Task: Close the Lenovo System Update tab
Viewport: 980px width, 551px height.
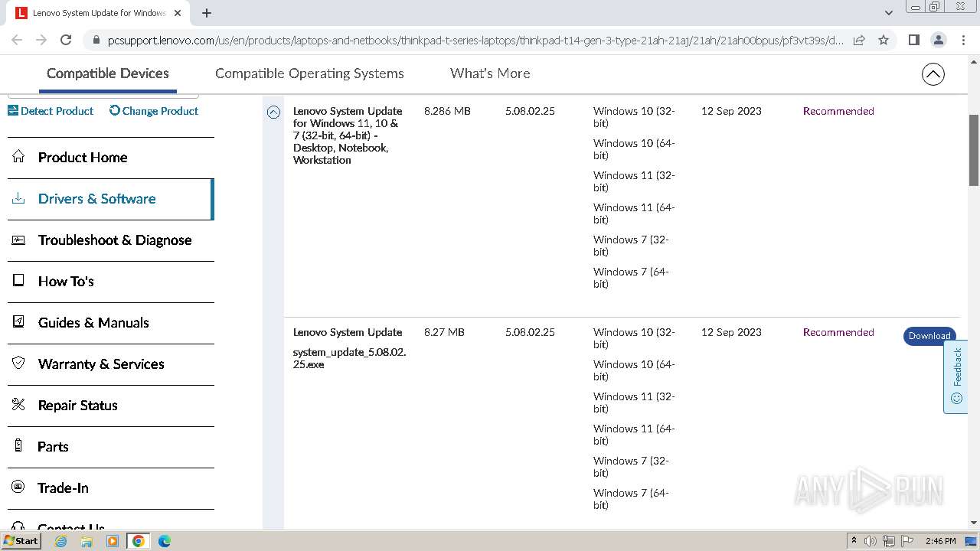Action: [x=178, y=13]
